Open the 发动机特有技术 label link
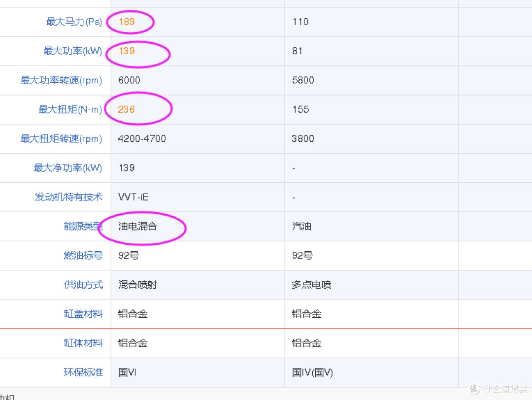 pos(68,197)
